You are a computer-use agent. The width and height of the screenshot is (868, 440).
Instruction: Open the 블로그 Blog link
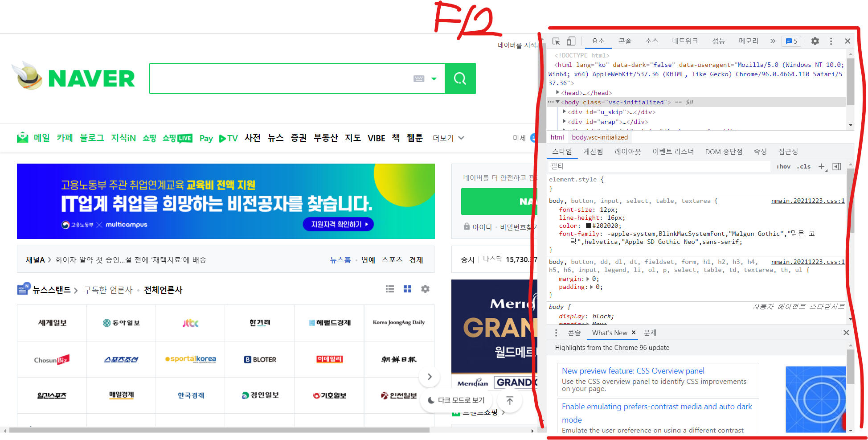(x=92, y=138)
